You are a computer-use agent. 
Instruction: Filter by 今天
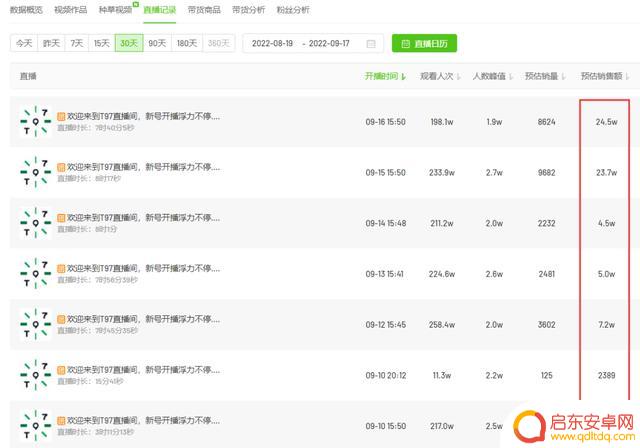click(x=24, y=43)
